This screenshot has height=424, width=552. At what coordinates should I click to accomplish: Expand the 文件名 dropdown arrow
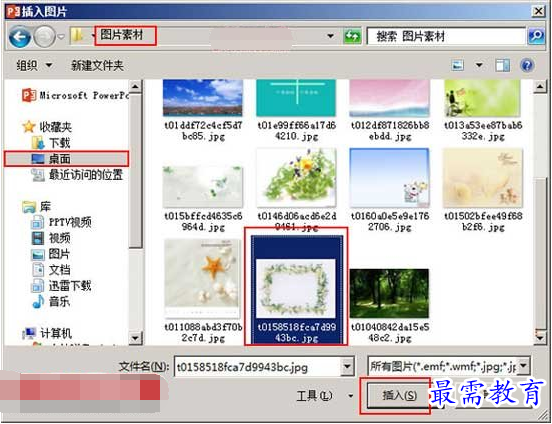pos(347,367)
